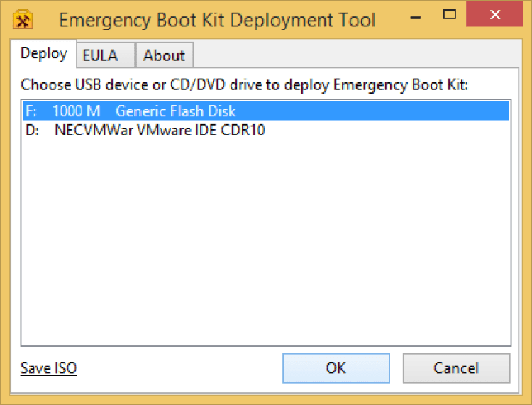The width and height of the screenshot is (532, 405).
Task: Select the NECVMWar VMware IDE CDR10 drive
Action: tap(160, 131)
